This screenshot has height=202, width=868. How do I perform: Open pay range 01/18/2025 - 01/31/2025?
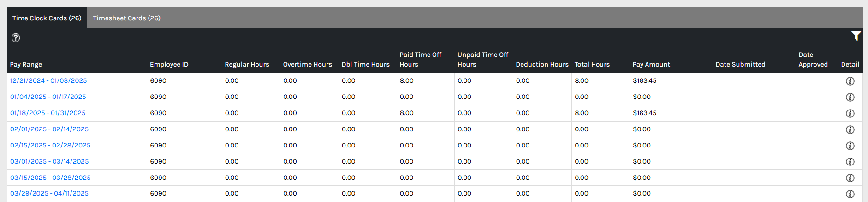(x=48, y=113)
